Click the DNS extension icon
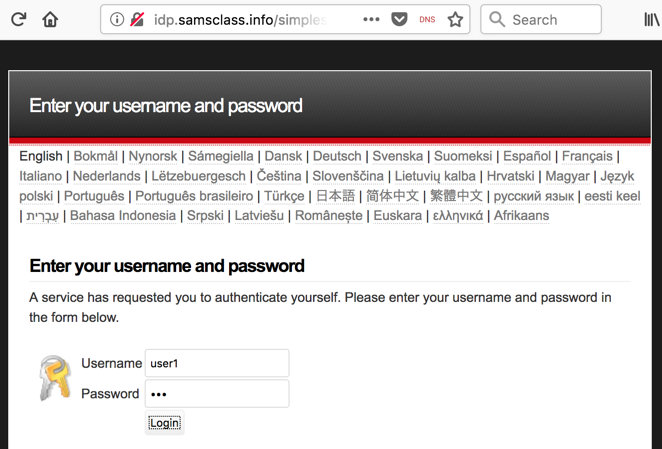The height and width of the screenshot is (449, 662). click(427, 19)
